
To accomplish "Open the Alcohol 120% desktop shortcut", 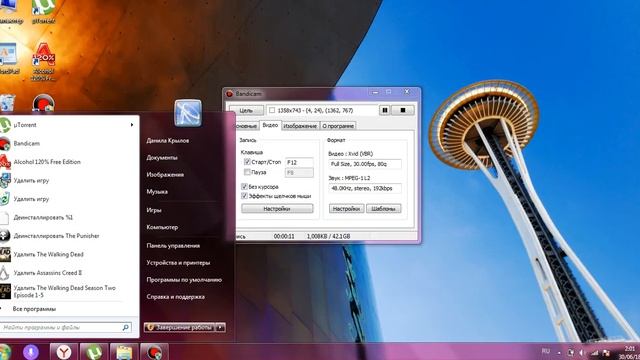I will click(43, 61).
